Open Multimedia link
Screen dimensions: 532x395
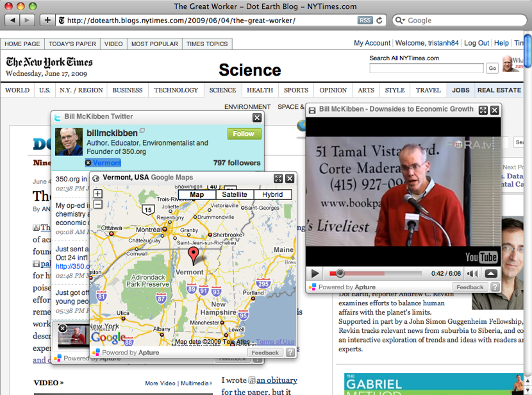[x=195, y=383]
